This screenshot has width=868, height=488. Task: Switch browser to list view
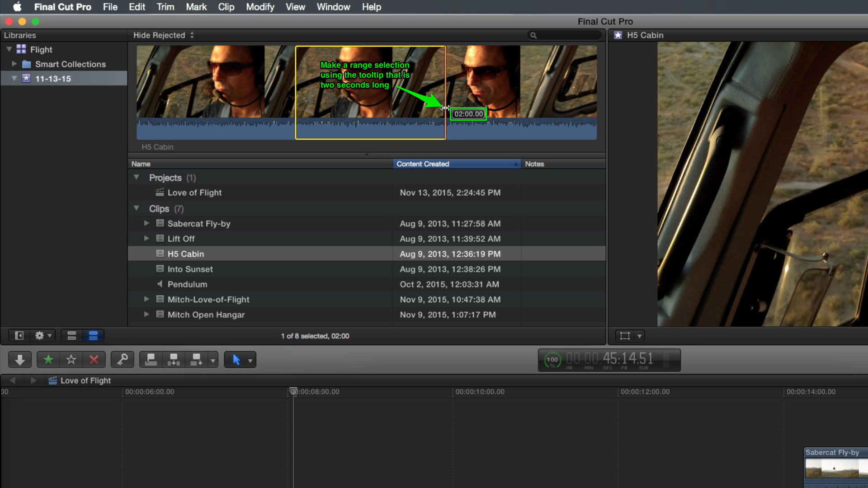click(93, 336)
